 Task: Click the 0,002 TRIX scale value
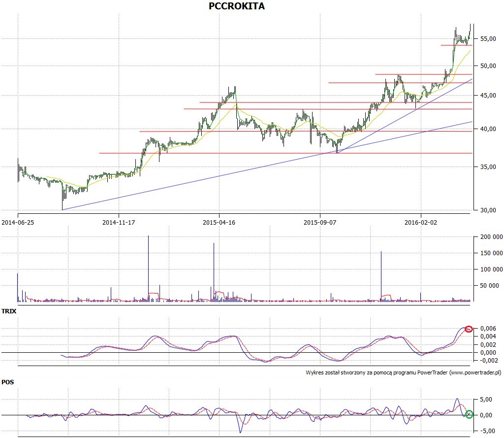[488, 345]
